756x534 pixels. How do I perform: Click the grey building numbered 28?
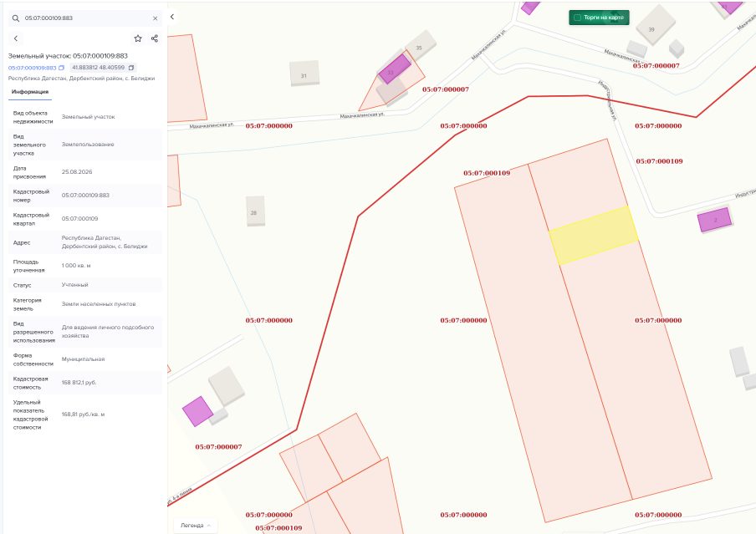tap(255, 211)
